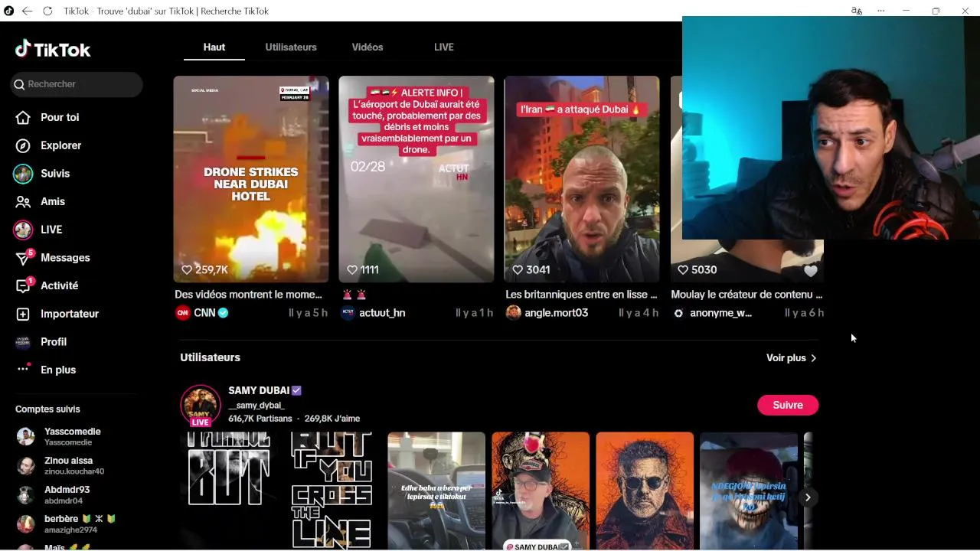The image size is (980, 551).
Task: Open the anonyme_w... account link
Action: point(720,312)
